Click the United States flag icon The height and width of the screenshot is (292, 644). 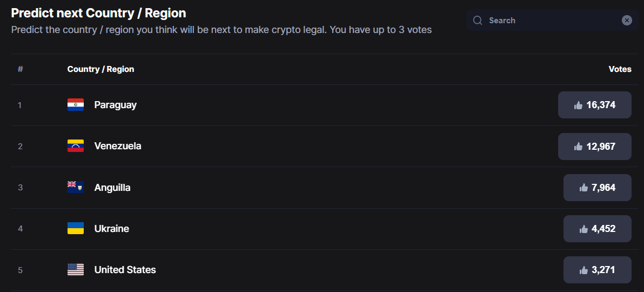point(76,270)
